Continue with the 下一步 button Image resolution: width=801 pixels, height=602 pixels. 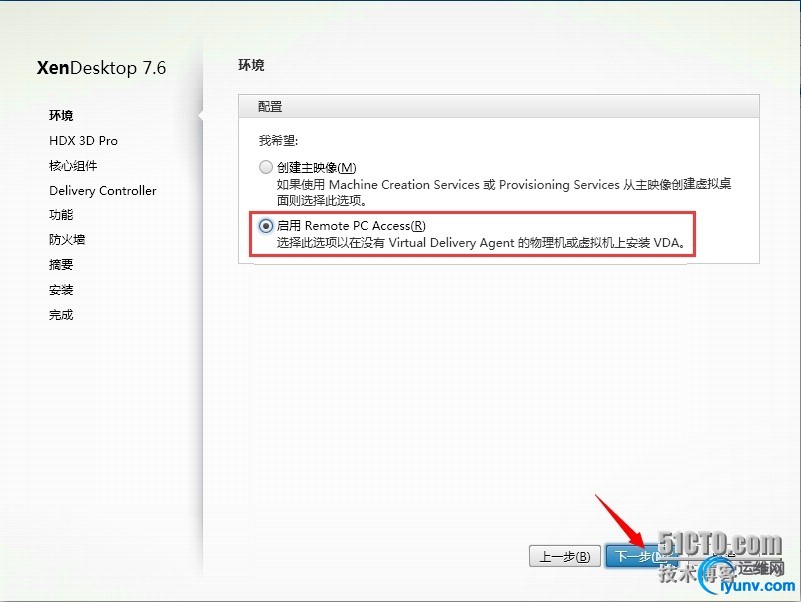pyautogui.click(x=641, y=556)
